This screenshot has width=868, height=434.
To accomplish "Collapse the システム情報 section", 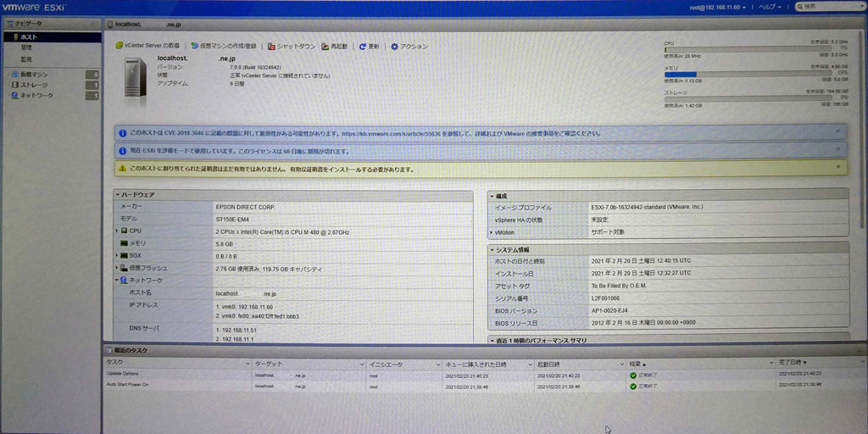I will tap(492, 250).
